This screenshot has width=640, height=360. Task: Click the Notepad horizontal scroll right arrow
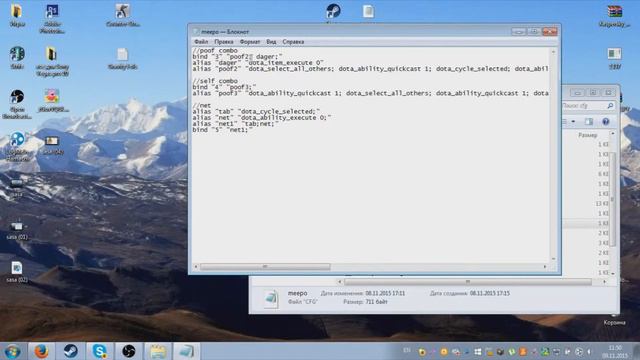click(545, 267)
